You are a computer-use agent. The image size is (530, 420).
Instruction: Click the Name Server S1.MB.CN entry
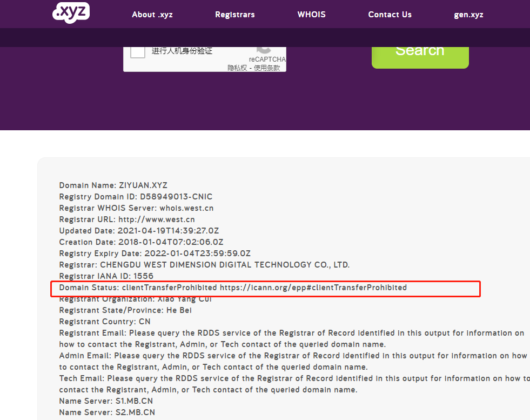point(107,401)
